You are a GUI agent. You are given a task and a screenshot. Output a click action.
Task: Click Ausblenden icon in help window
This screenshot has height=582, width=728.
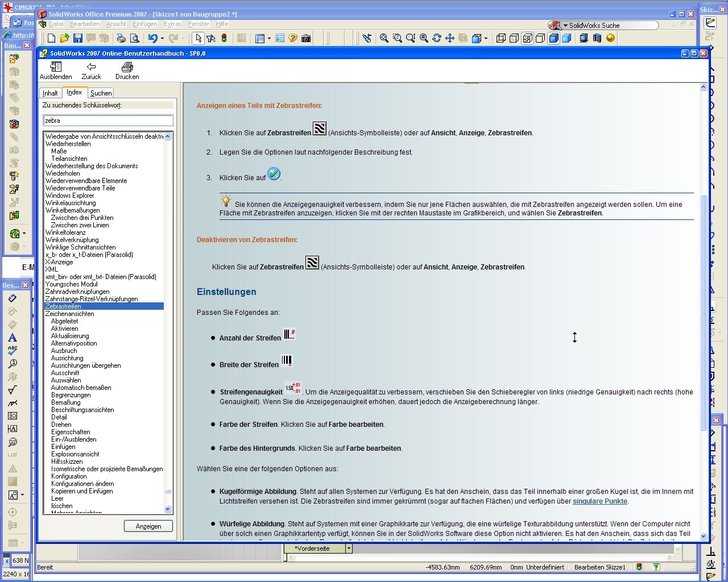(56, 71)
